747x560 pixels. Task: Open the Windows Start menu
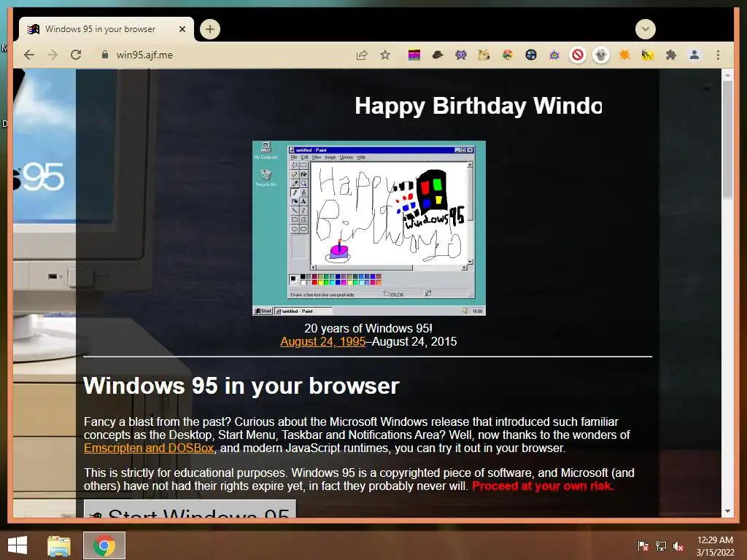click(x=18, y=545)
